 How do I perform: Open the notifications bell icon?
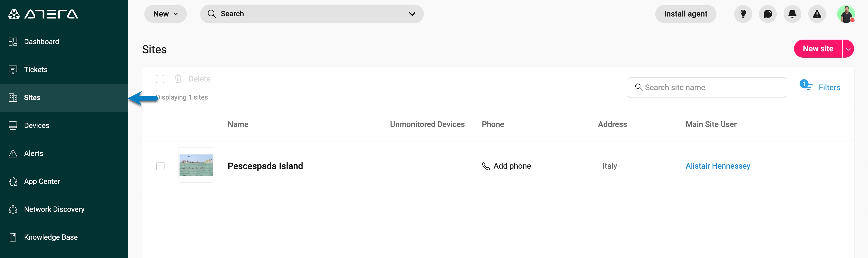(792, 14)
